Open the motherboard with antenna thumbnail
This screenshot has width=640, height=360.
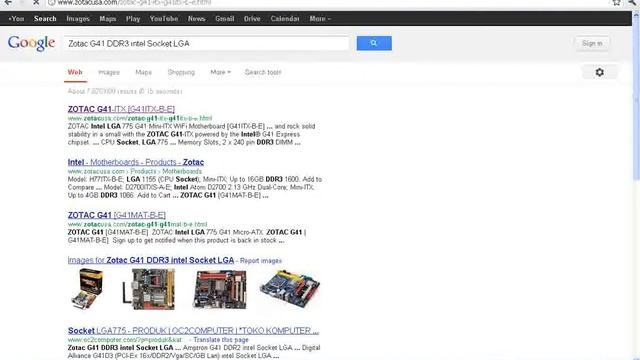149,289
